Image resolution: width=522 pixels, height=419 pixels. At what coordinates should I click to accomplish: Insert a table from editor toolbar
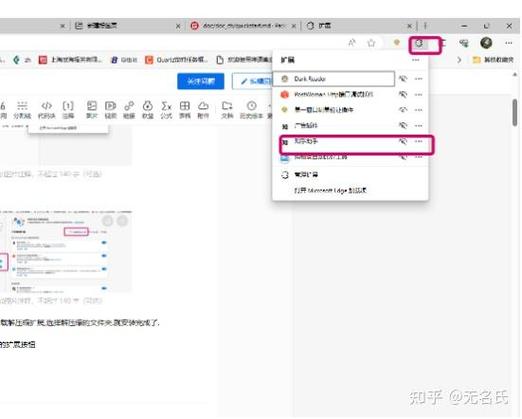[x=184, y=110]
